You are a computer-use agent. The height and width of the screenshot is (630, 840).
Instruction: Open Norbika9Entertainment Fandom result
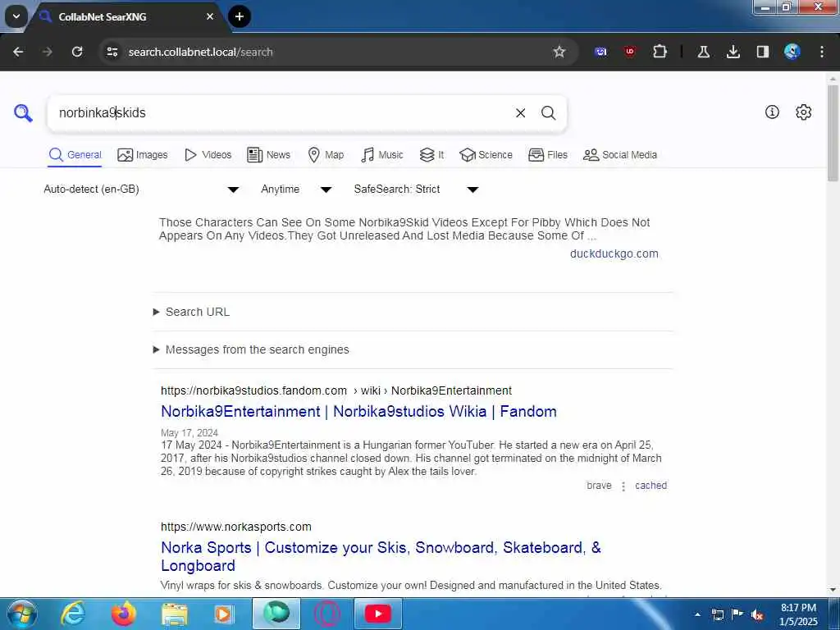click(358, 412)
